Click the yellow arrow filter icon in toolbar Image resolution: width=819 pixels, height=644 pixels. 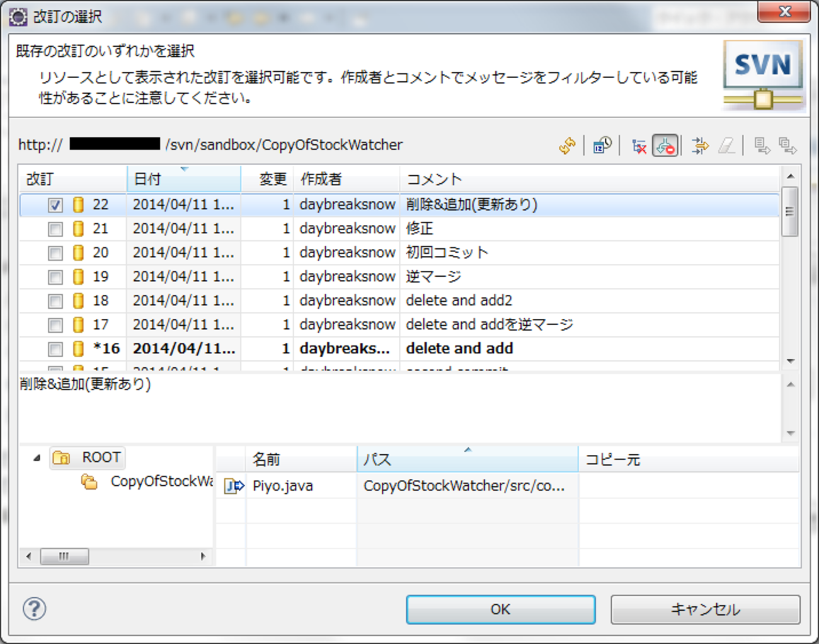699,146
